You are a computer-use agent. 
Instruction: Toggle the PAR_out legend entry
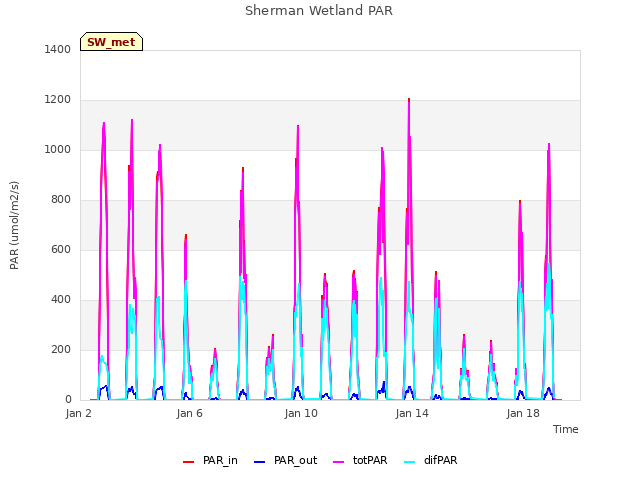click(285, 460)
